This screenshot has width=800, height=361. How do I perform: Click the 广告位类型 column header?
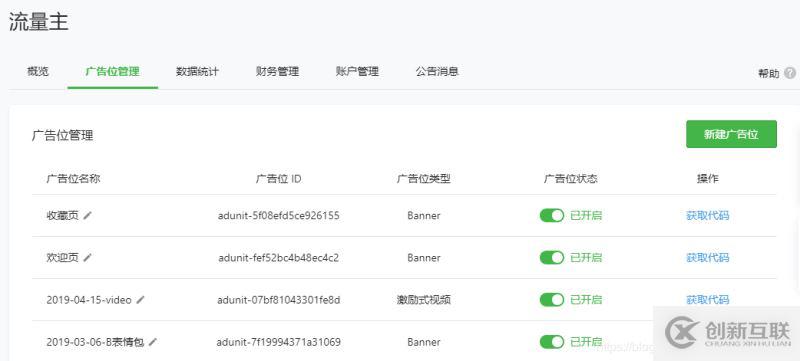pos(424,178)
